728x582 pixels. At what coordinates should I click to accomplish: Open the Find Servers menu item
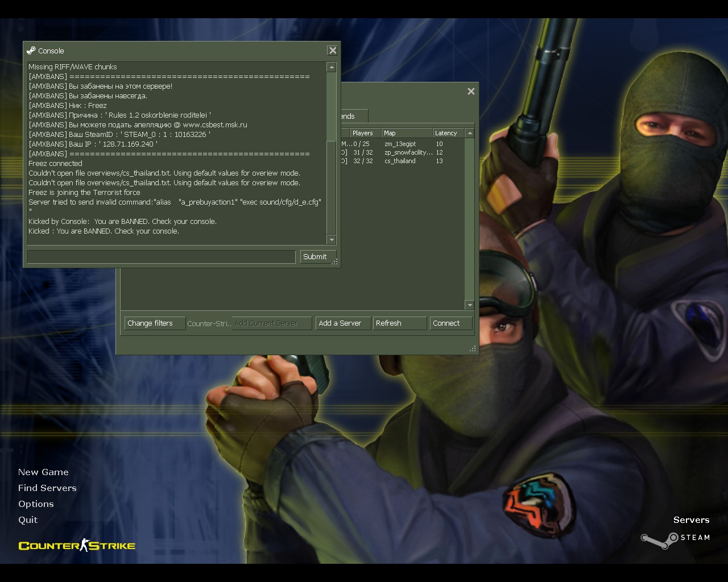tap(47, 488)
